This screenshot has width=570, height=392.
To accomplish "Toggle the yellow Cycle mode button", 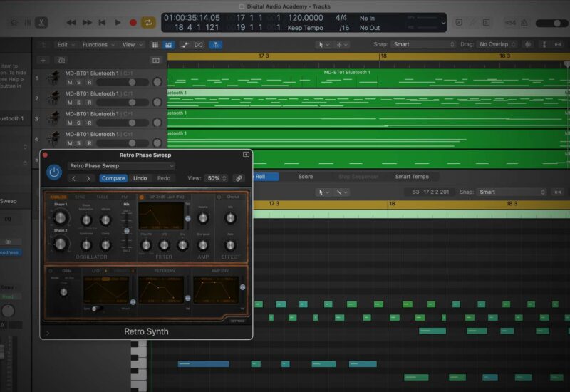I will click(x=148, y=23).
